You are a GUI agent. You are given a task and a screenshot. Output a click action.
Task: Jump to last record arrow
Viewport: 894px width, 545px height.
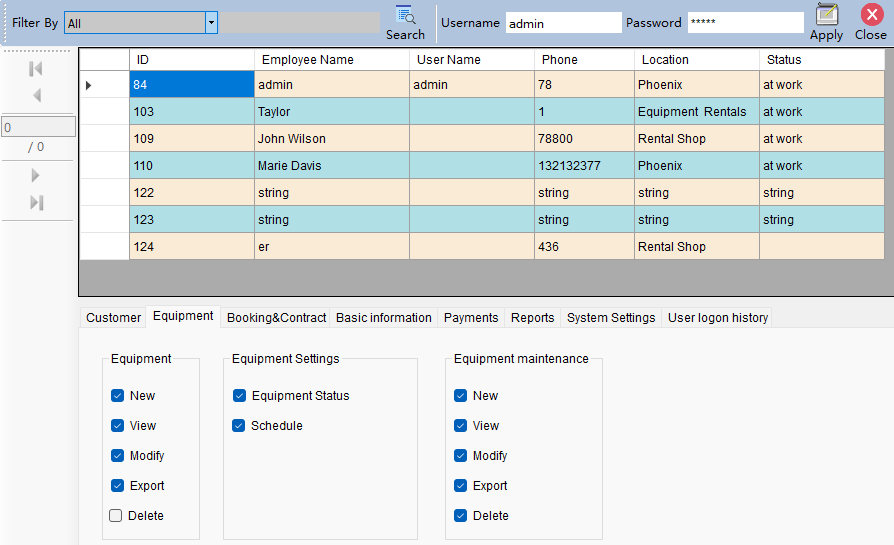[36, 203]
